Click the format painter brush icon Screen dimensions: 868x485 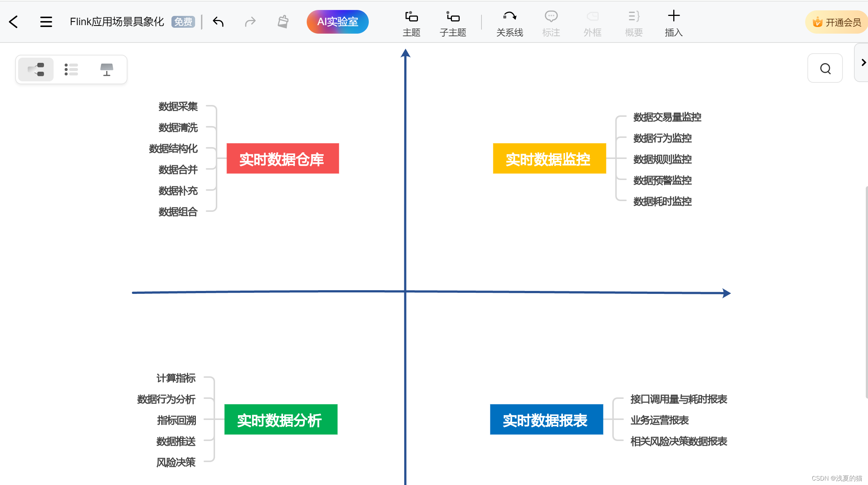pos(283,22)
